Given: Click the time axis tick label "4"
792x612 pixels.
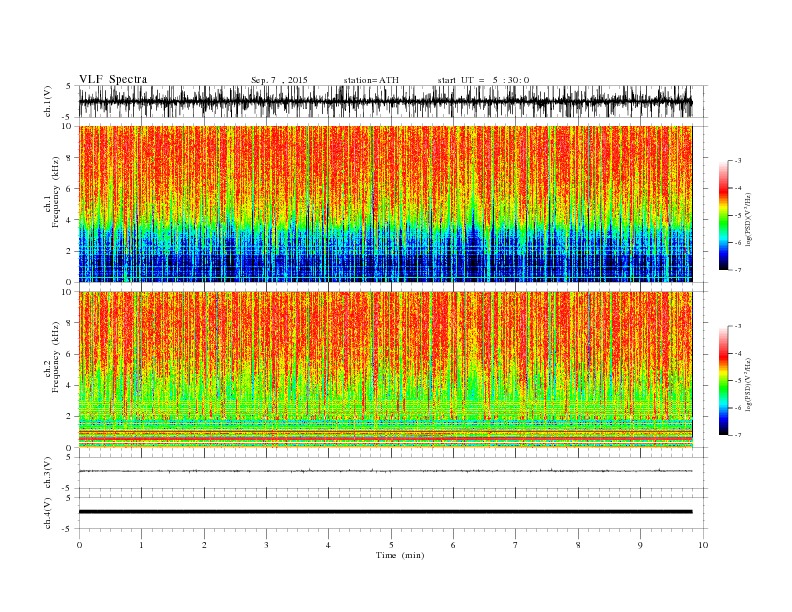Looking at the screenshot, I should tap(328, 545).
